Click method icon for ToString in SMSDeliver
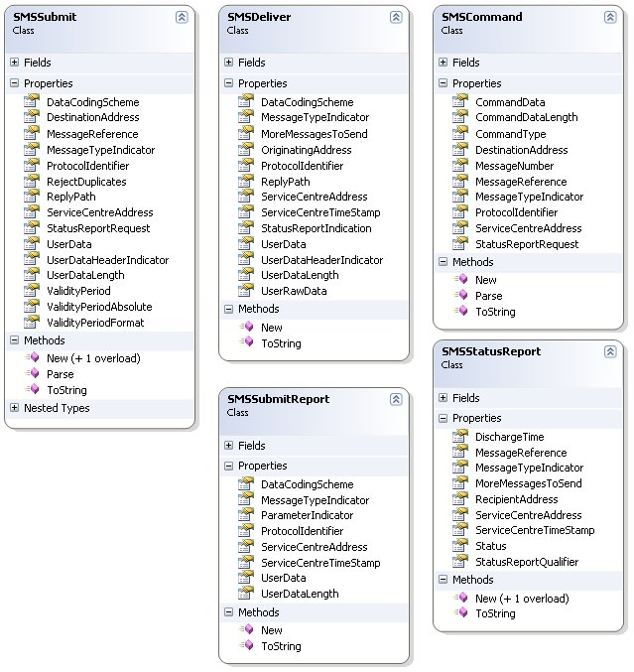Screen dimensions: 634x672 coord(247,342)
